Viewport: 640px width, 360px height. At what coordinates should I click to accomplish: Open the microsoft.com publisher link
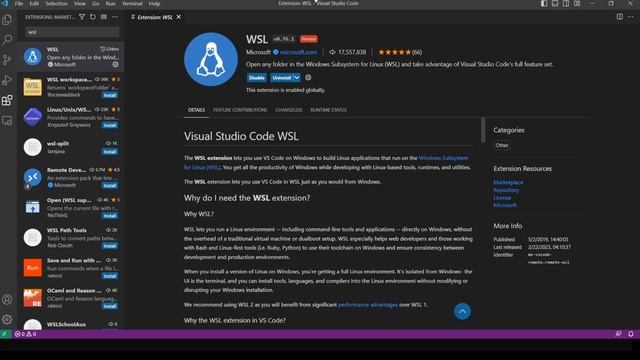pyautogui.click(x=298, y=52)
